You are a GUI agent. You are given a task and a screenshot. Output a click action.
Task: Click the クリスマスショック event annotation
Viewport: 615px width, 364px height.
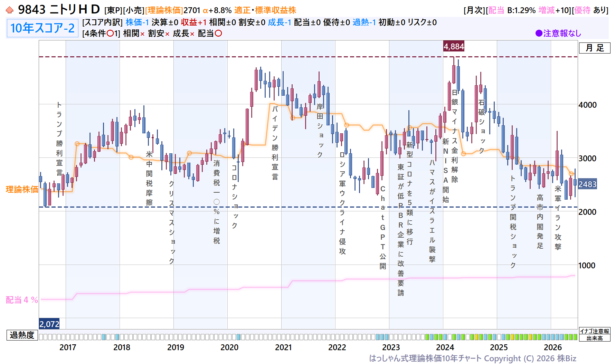(172, 222)
